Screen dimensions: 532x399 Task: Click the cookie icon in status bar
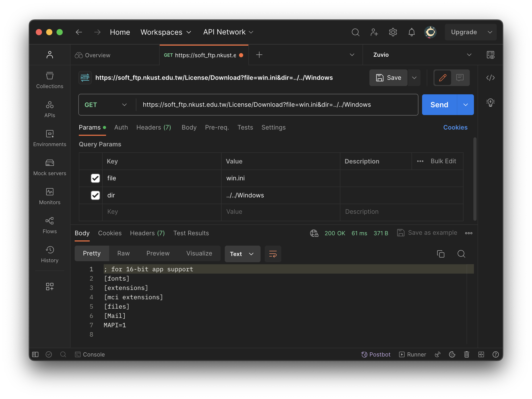(452, 354)
